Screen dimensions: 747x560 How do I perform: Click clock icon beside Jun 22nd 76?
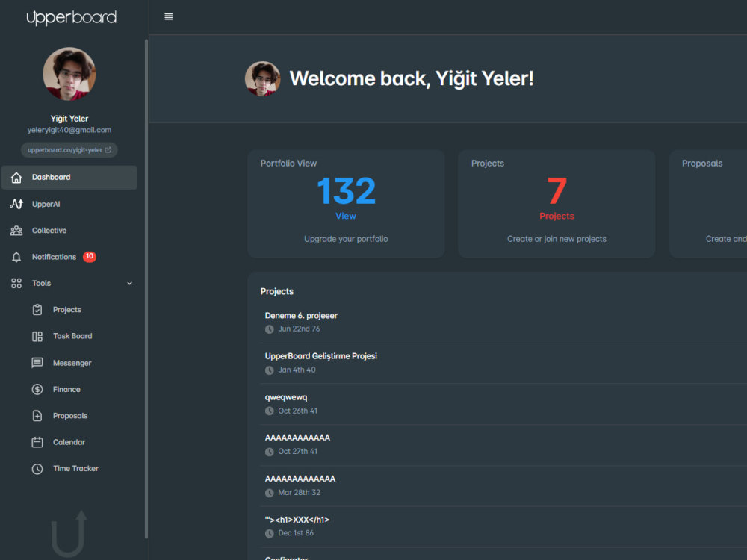pyautogui.click(x=269, y=329)
